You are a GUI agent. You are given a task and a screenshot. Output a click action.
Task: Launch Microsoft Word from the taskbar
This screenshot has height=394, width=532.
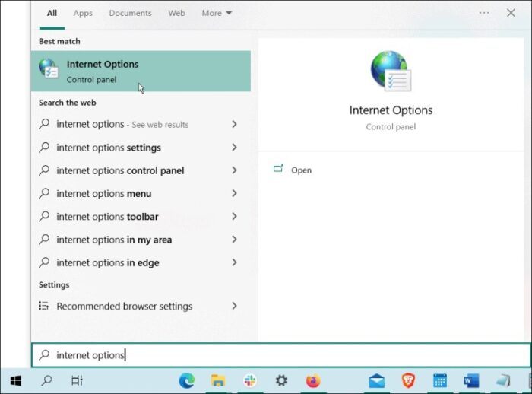click(471, 381)
